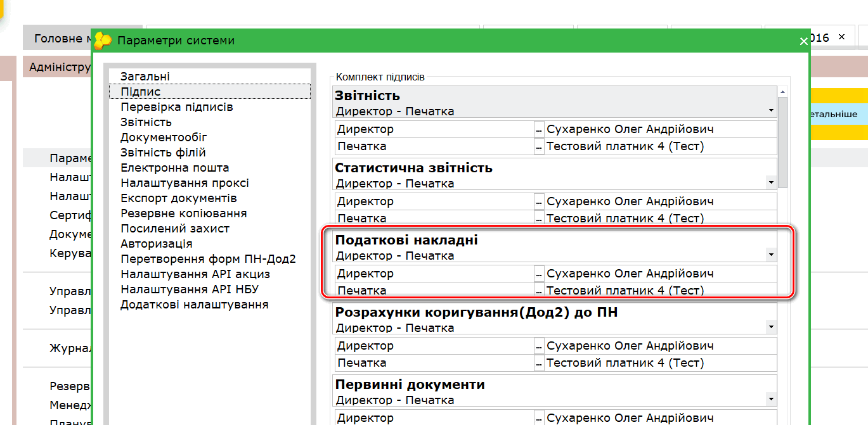Viewport: 868px width, 425px height.
Task: Select Електронна пошта settings section
Action: (x=175, y=168)
